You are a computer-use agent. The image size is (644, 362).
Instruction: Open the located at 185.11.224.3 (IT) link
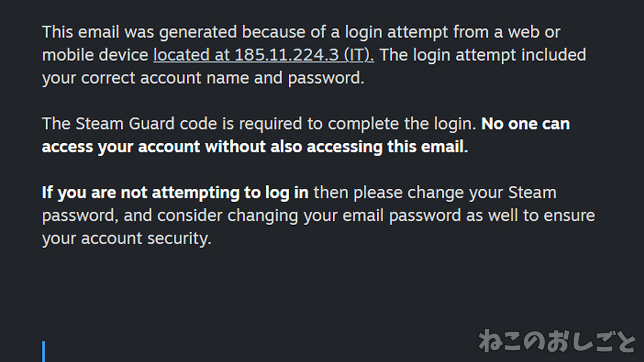(x=264, y=55)
